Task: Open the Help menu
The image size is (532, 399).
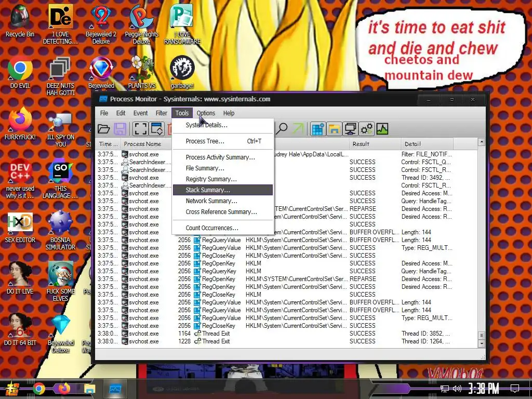Action: click(x=229, y=113)
